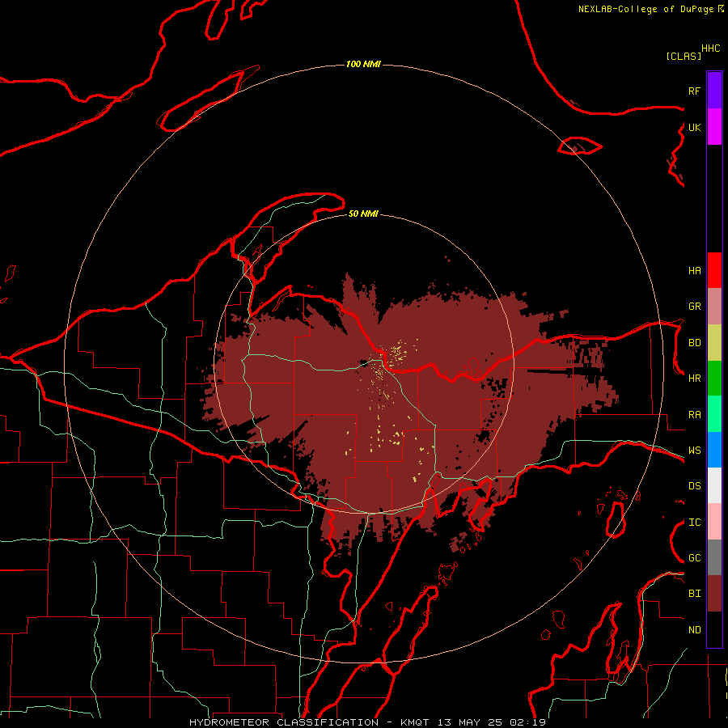The height and width of the screenshot is (728, 728).
Task: Click the HR green legend swatch
Action: coord(714,378)
